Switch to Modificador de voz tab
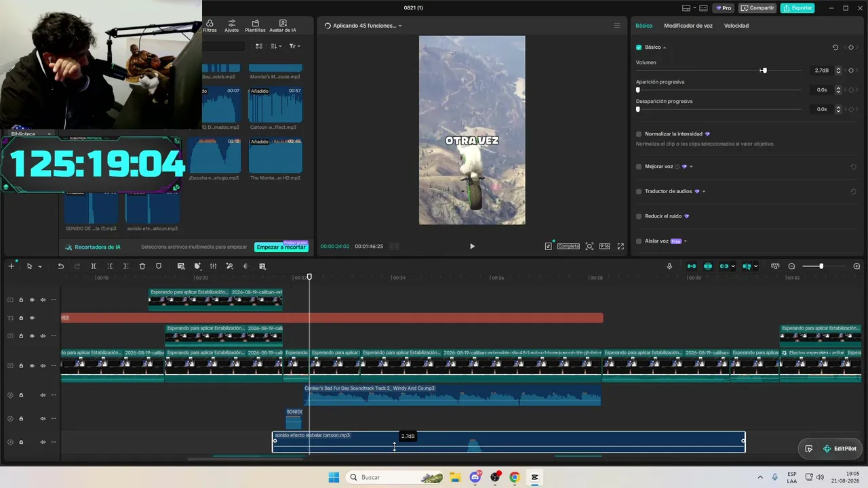This screenshot has height=488, width=868. (x=688, y=26)
